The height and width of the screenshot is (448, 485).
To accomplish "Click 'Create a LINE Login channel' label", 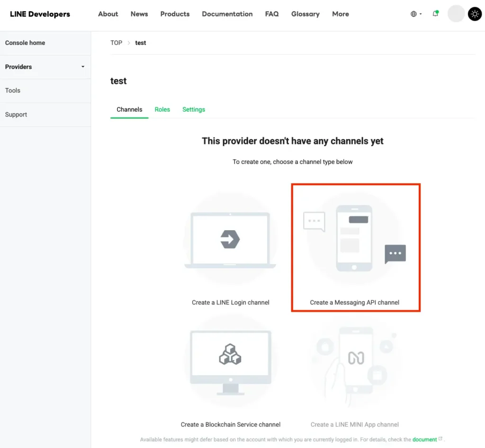I will 231,303.
